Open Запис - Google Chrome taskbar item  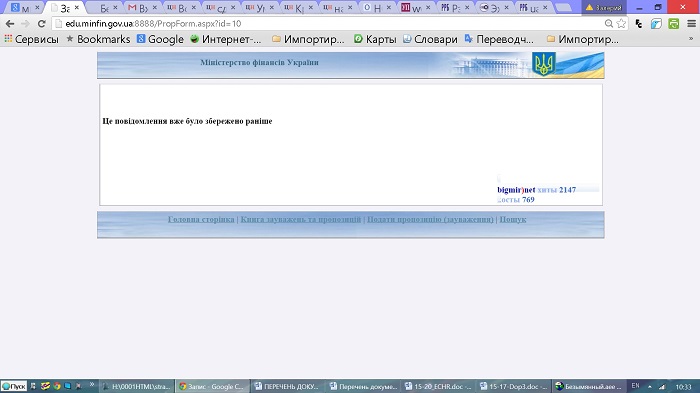(212, 386)
